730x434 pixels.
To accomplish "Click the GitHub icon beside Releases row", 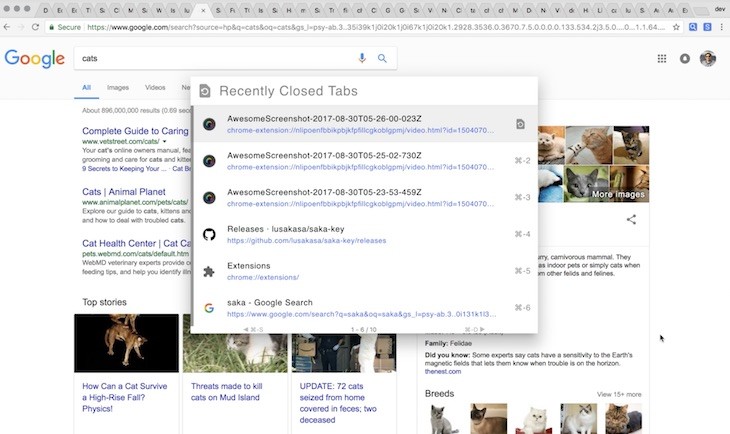I will [209, 234].
